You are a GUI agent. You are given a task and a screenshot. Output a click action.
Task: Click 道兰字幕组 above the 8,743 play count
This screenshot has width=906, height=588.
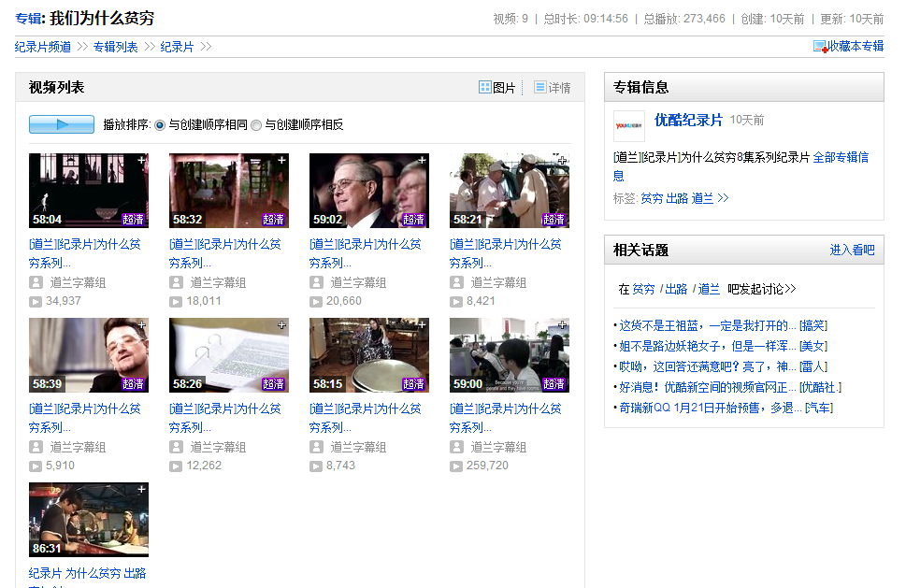click(358, 447)
